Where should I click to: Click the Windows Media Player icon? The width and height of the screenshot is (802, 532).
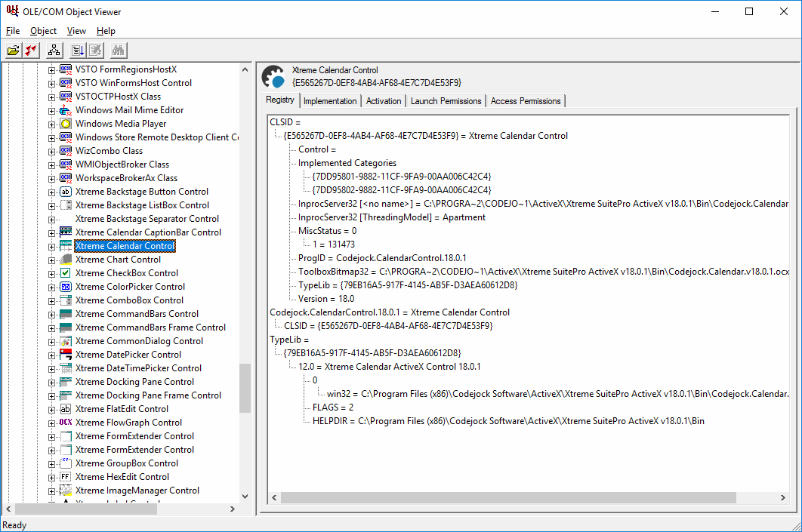tap(66, 124)
